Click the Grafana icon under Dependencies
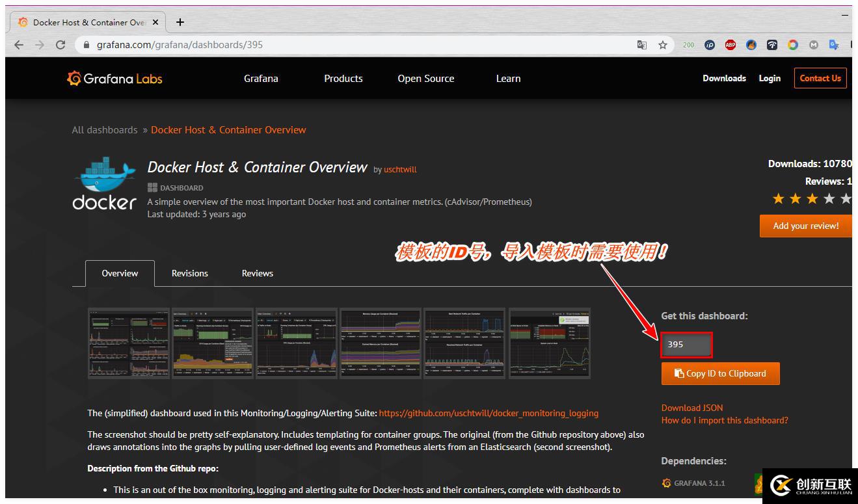The image size is (858, 504). pyautogui.click(x=666, y=483)
